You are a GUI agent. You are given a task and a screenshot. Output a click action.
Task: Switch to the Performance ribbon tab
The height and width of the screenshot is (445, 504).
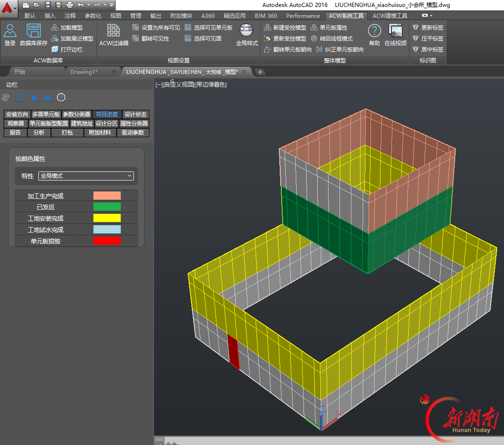[303, 16]
